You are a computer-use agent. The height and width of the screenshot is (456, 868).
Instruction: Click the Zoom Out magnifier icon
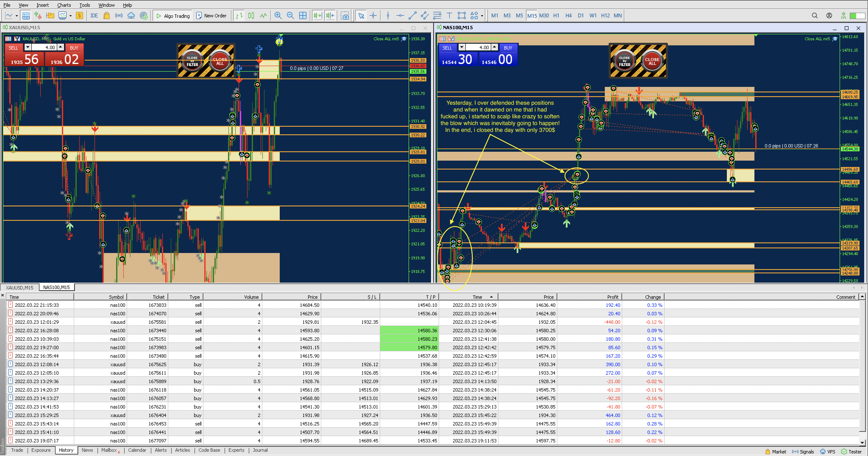(x=290, y=15)
